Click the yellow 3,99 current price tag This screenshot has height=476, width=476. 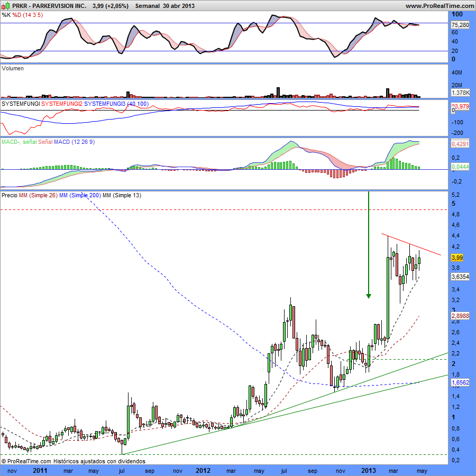tap(457, 258)
